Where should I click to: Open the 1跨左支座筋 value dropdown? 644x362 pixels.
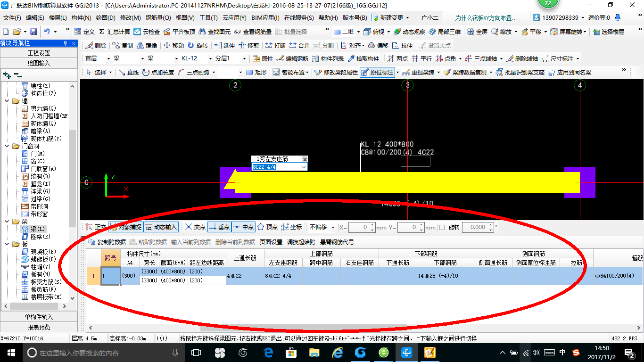(304, 167)
